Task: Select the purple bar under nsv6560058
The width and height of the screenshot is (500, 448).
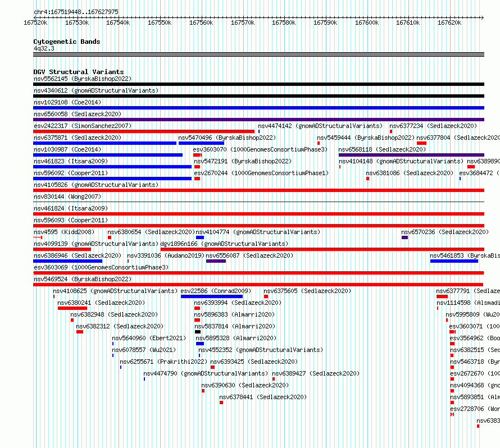Action: coord(258,120)
